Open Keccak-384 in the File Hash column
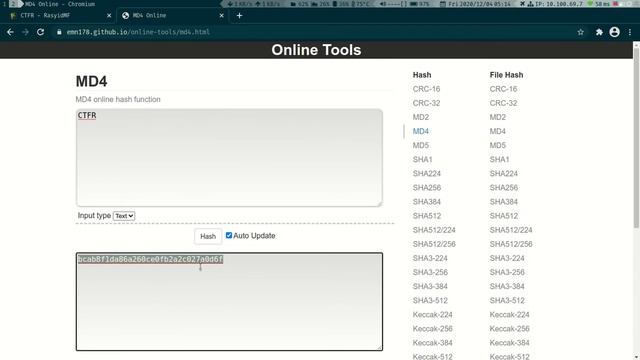Image resolution: width=640 pixels, height=360 pixels. point(509,342)
